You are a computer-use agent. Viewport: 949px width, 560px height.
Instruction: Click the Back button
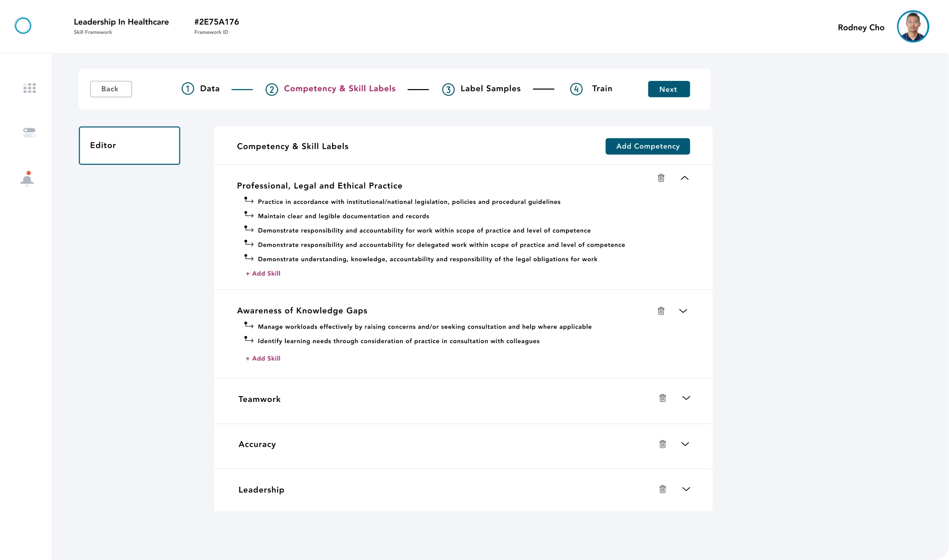click(111, 89)
